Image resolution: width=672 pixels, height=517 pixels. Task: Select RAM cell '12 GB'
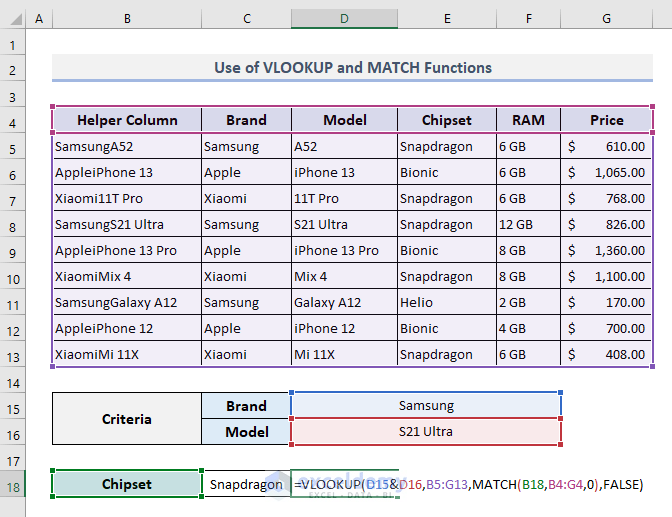528,224
